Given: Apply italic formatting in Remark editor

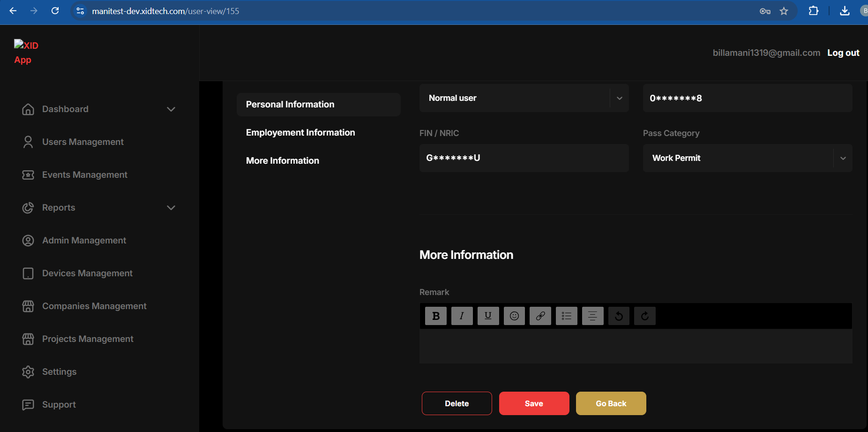Looking at the screenshot, I should pyautogui.click(x=462, y=316).
